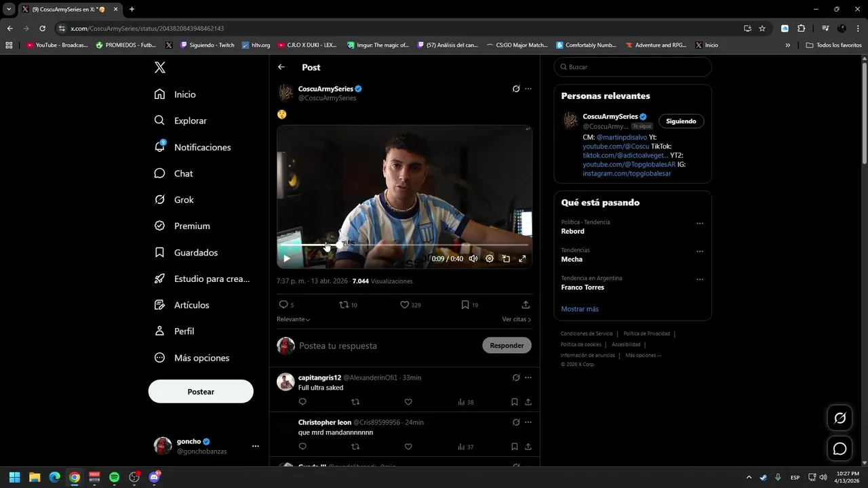Screen dimensions: 868x488
Task: Click the Siguiendo button for CoscuArmySeries
Action: (681, 121)
